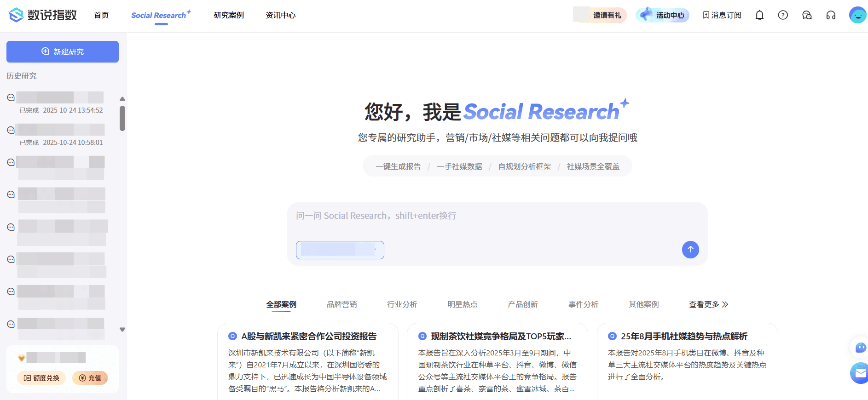Switch to the 行业分析 tab
This screenshot has width=868, height=400.
(402, 304)
